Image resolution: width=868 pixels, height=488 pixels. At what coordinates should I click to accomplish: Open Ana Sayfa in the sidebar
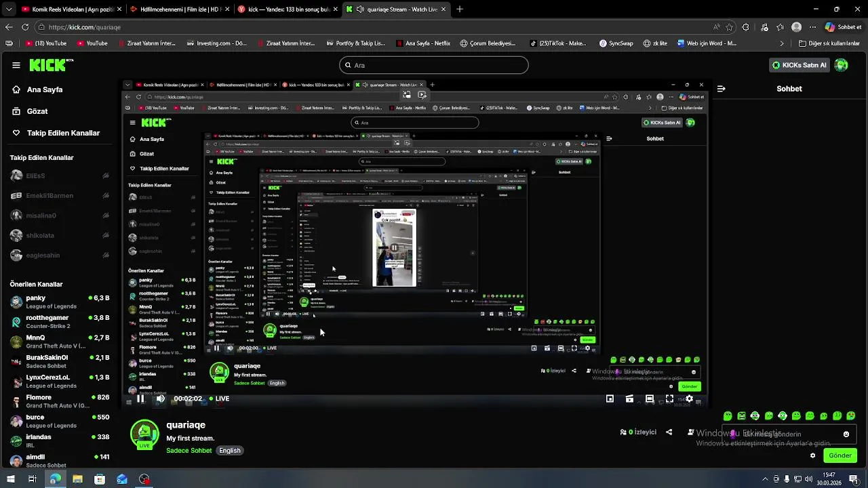(x=45, y=89)
